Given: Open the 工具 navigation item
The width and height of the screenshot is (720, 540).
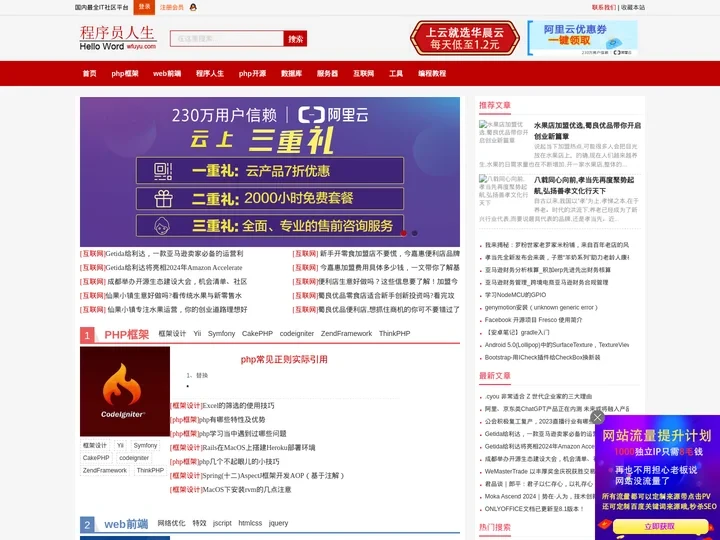Looking at the screenshot, I should (x=396, y=73).
